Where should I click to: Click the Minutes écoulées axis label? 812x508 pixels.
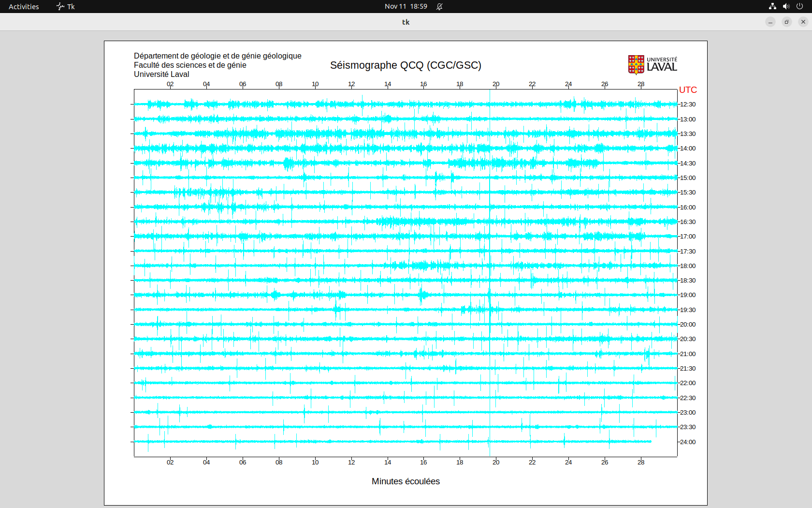(x=406, y=481)
